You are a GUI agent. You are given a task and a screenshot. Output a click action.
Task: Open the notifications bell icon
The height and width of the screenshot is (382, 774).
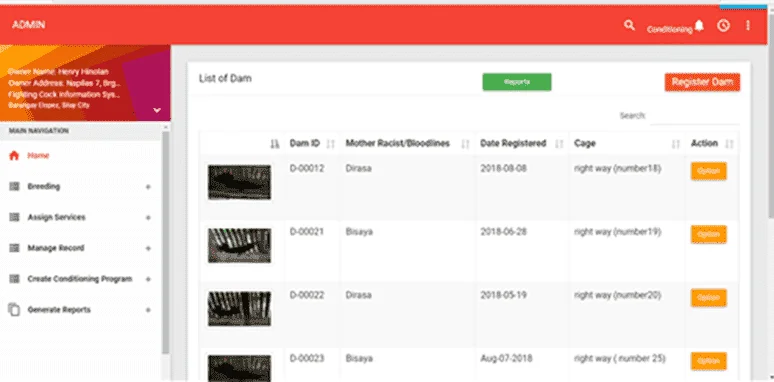[699, 26]
